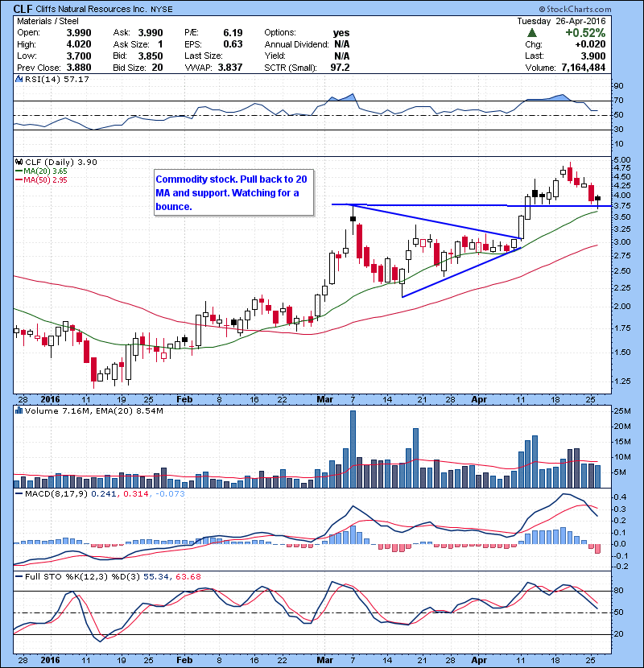
Task: Click the Apr label on the bottom date axis
Action: tap(479, 660)
